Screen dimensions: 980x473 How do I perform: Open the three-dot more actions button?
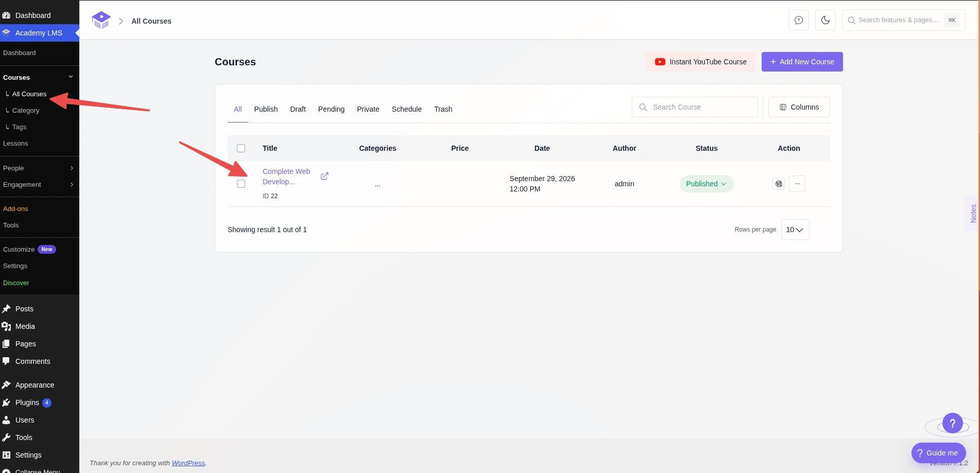pos(797,184)
